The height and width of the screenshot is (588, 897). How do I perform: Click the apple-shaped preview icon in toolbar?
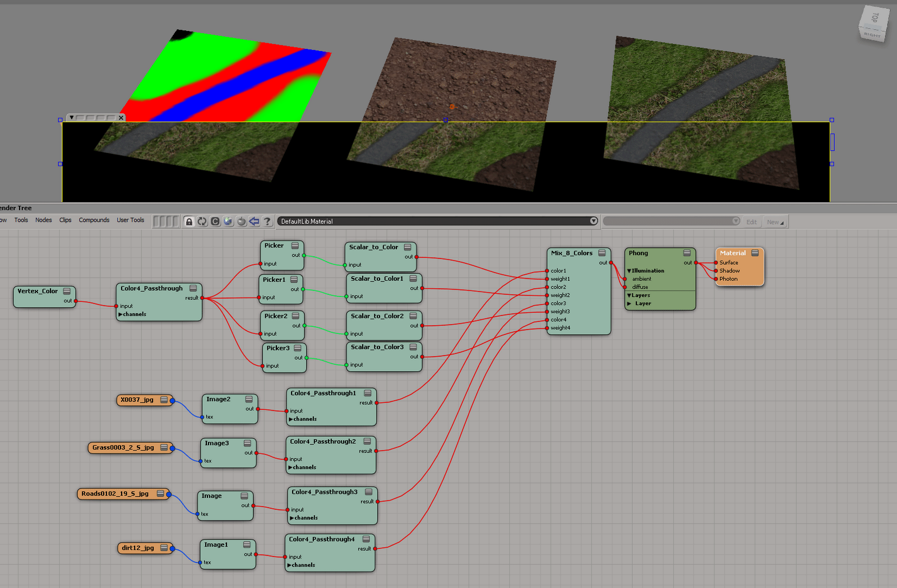tap(241, 221)
